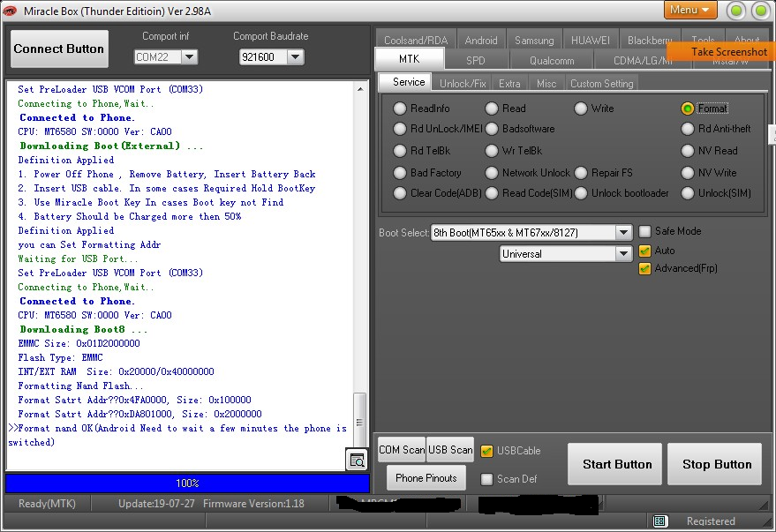Switch to the Extra sub-tab
Image resolution: width=776 pixels, height=532 pixels.
click(x=509, y=83)
